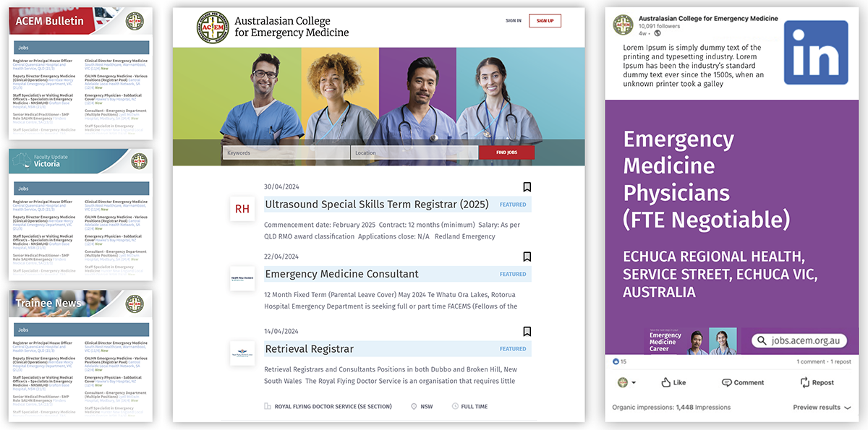Click the Find Jobs button
The height and width of the screenshot is (430, 868).
coord(507,152)
